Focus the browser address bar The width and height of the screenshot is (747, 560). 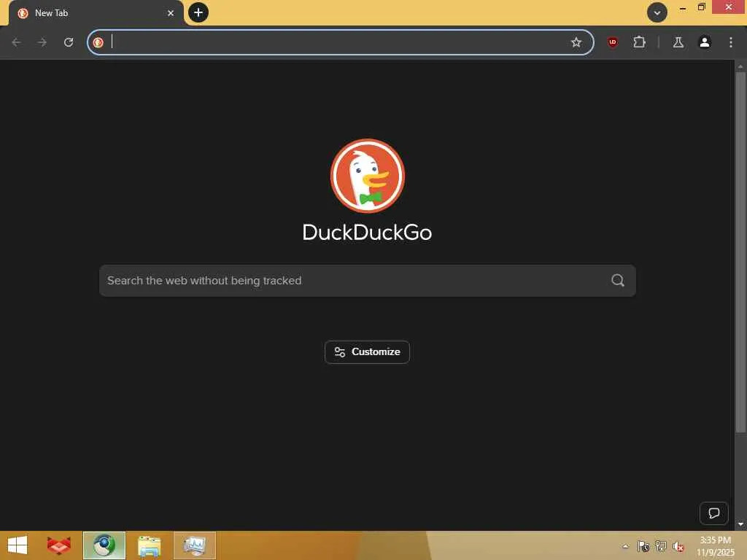[340, 42]
